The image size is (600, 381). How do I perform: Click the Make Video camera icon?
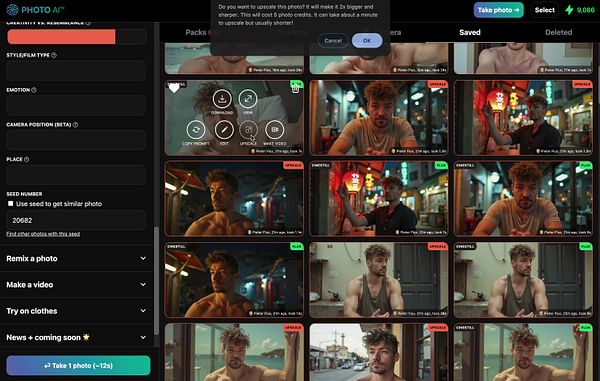tap(275, 130)
